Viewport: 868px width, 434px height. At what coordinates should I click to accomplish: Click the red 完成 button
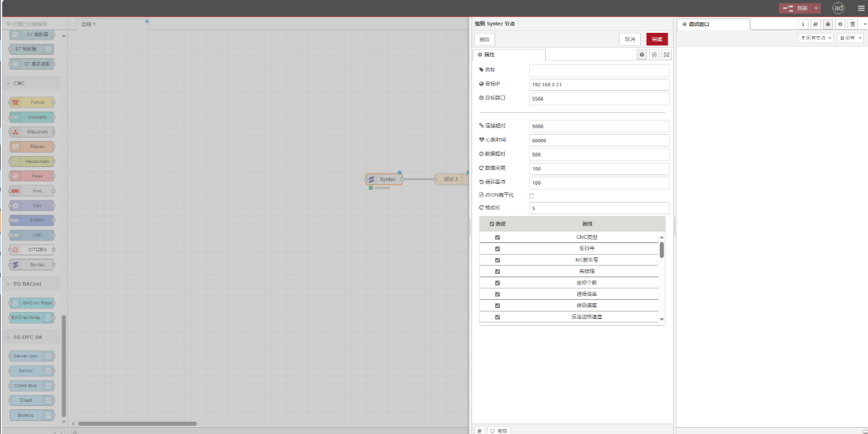657,40
